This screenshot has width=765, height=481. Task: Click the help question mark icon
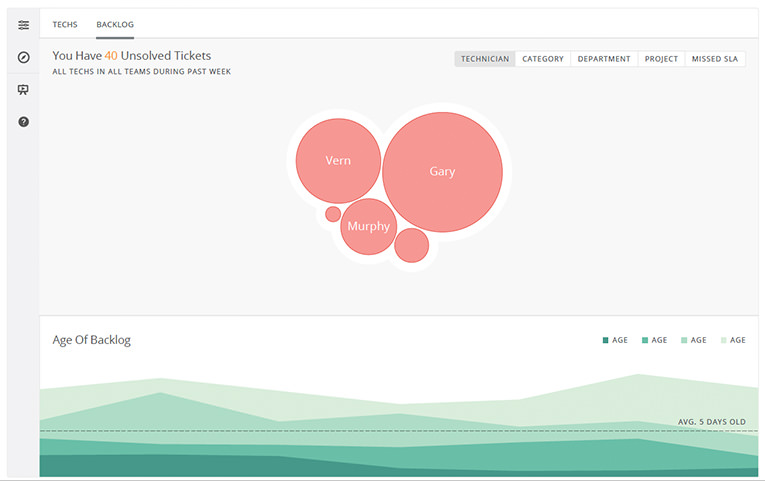tap(23, 121)
